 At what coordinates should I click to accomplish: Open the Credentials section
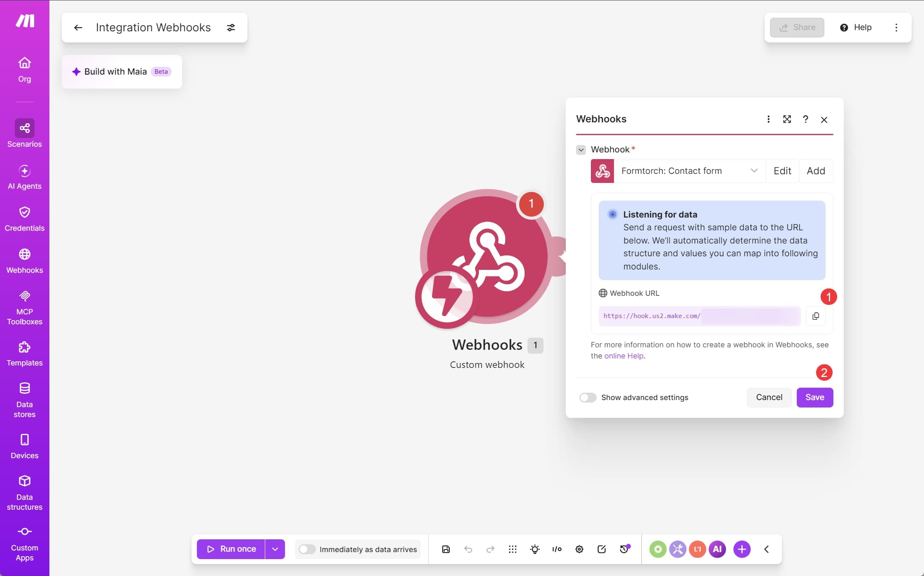pyautogui.click(x=24, y=219)
